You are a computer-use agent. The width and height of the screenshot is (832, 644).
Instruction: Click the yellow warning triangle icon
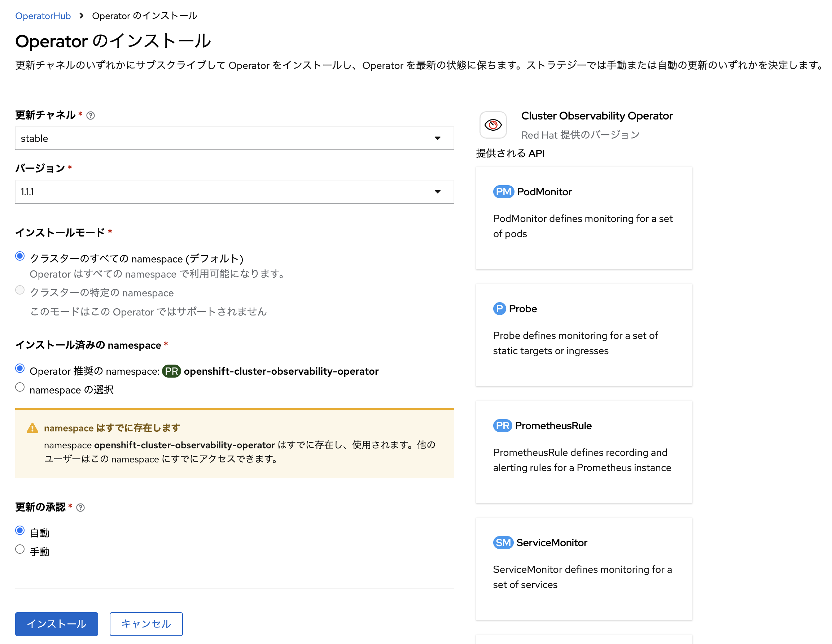[32, 428]
